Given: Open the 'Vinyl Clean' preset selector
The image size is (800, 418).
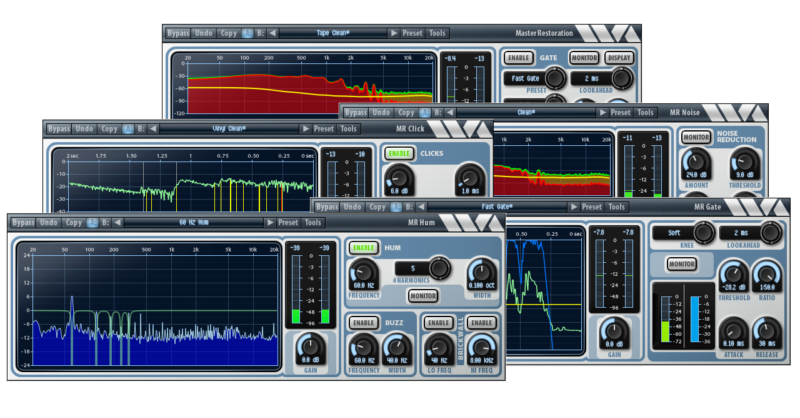Looking at the screenshot, I should pos(229,129).
